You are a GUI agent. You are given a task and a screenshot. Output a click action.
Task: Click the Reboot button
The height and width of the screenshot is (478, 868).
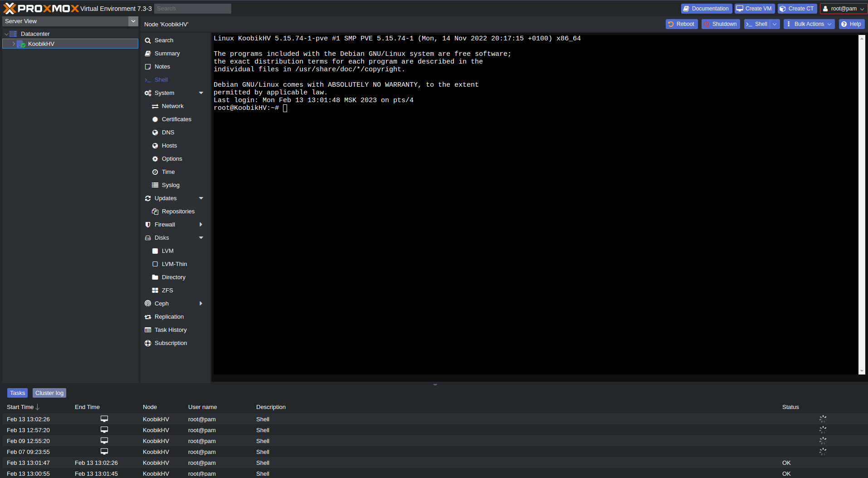(681, 24)
